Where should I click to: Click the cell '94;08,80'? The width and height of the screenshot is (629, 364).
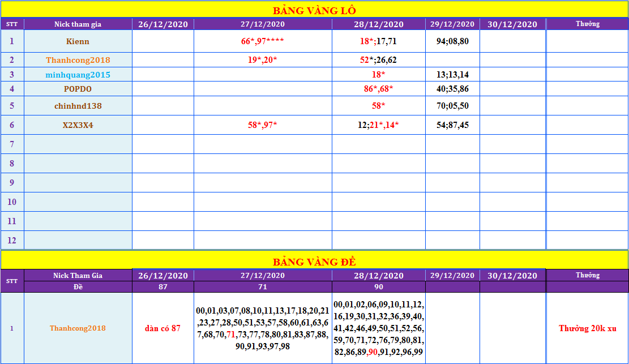click(x=452, y=41)
